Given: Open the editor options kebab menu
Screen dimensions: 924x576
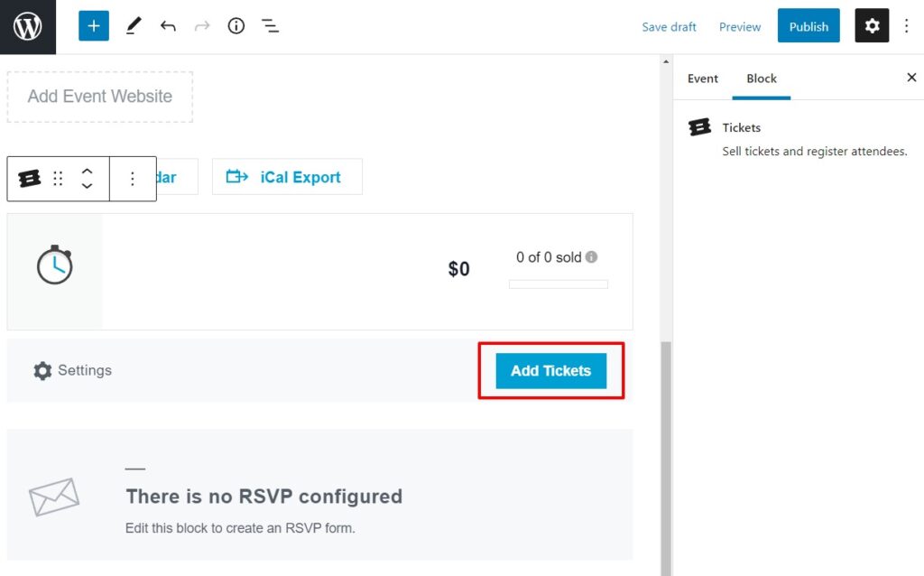Looking at the screenshot, I should pos(907,26).
